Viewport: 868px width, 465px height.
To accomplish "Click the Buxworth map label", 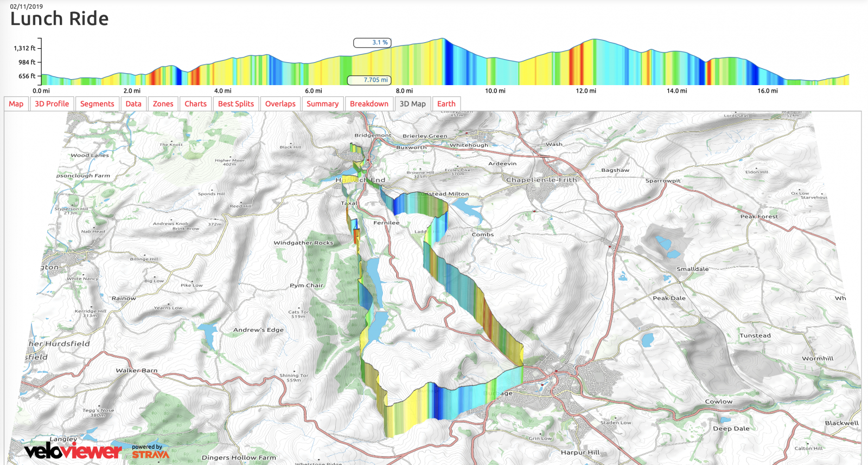I will 411,147.
